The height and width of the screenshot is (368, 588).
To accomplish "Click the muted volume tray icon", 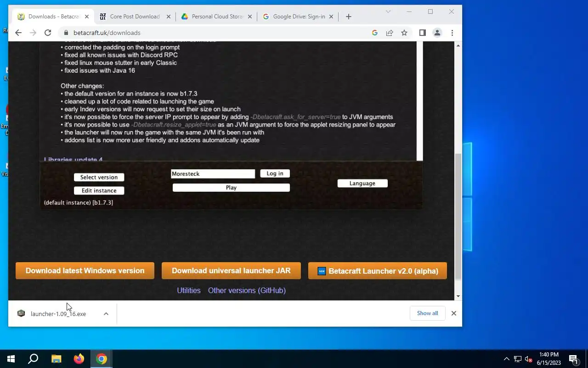I will coord(529,359).
